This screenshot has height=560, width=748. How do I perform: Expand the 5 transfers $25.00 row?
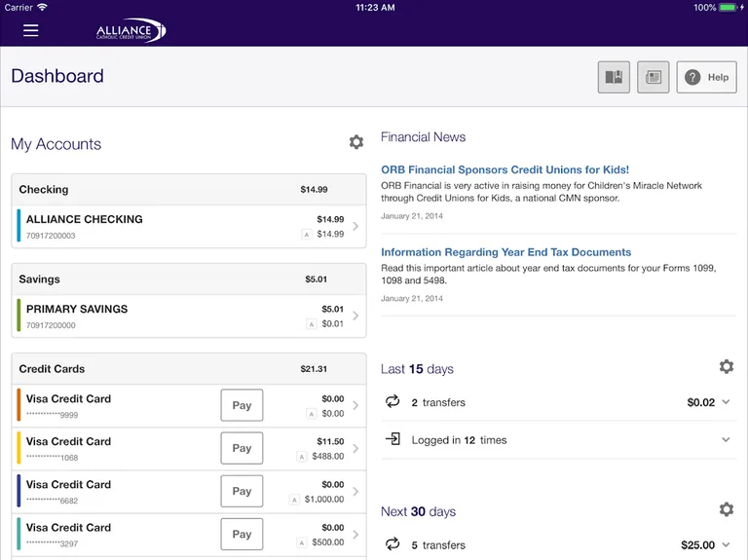[x=559, y=544]
